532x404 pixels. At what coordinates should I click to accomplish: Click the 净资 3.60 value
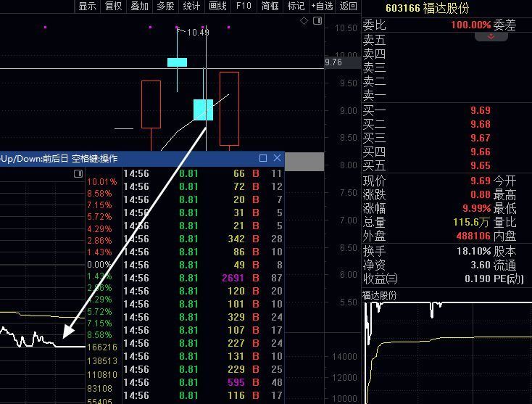click(x=481, y=265)
